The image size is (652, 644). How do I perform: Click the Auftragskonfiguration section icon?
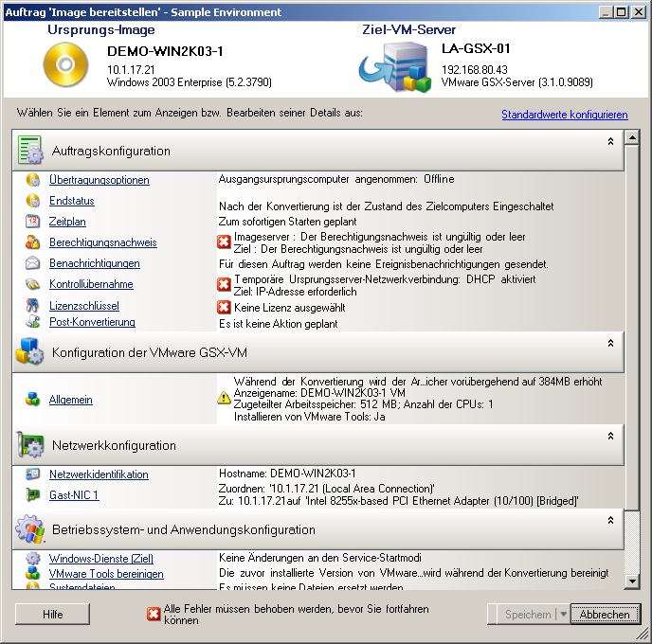(30, 150)
